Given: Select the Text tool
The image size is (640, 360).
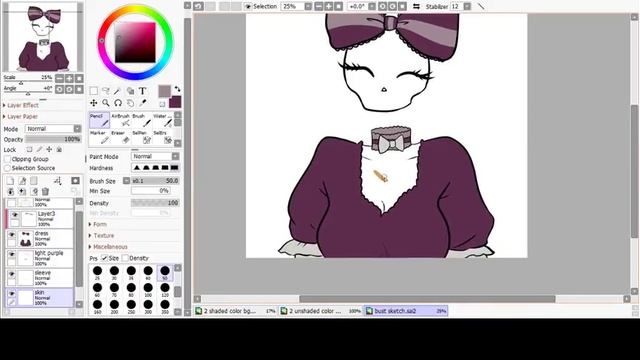Looking at the screenshot, I should coord(142,91).
